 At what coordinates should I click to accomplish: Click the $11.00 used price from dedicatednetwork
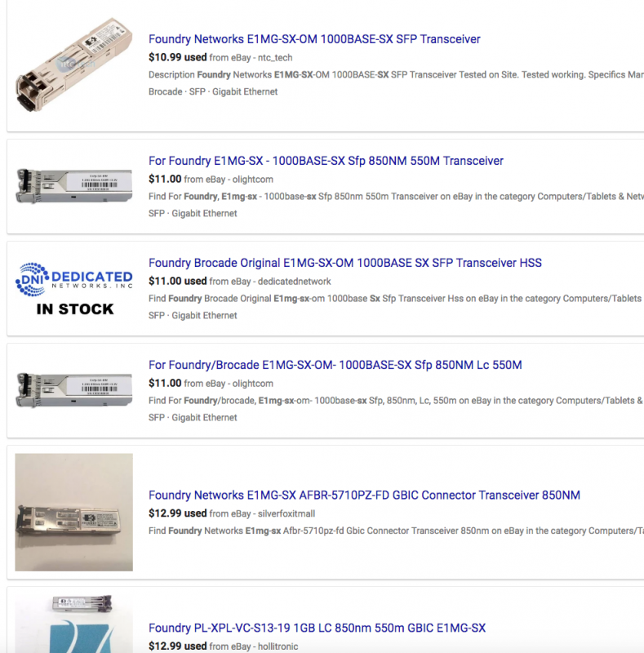(177, 281)
